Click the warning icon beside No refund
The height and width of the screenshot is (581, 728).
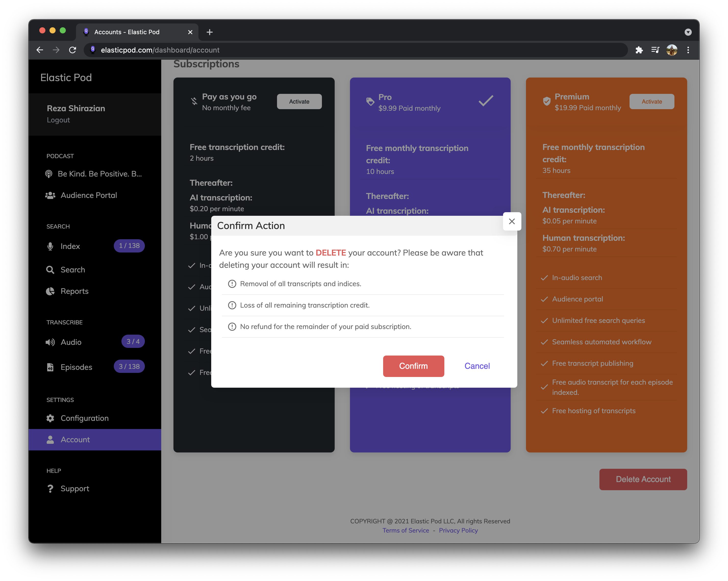232,327
